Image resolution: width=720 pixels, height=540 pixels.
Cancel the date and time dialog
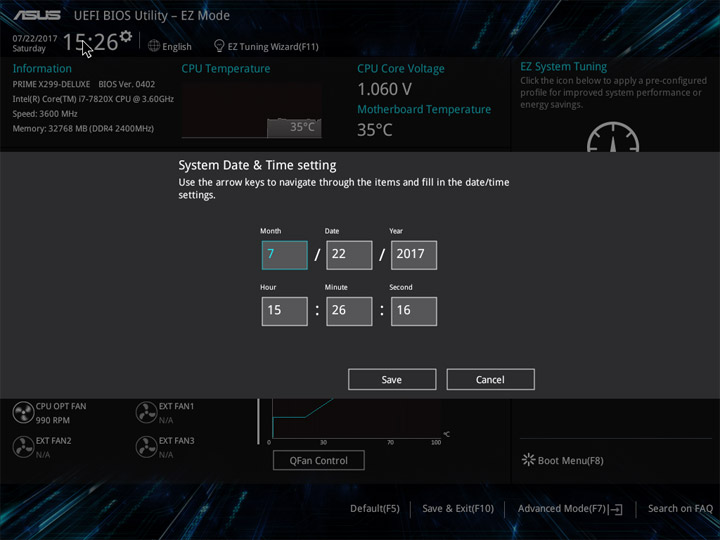490,379
